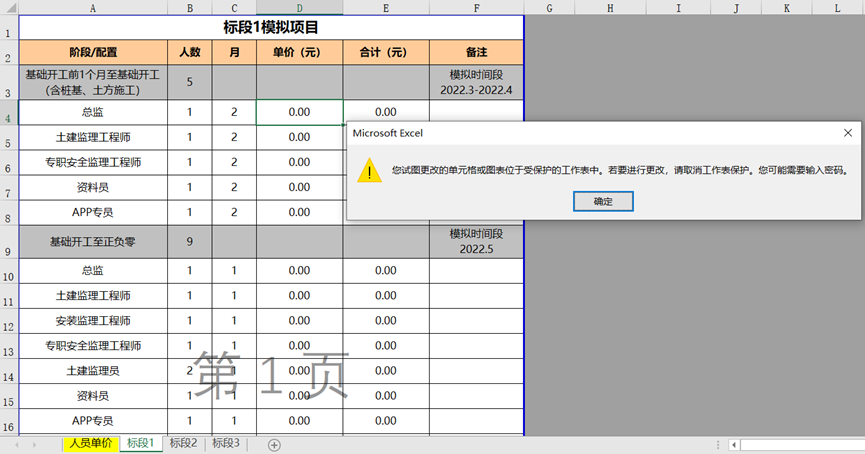Select column I header

[x=679, y=8]
